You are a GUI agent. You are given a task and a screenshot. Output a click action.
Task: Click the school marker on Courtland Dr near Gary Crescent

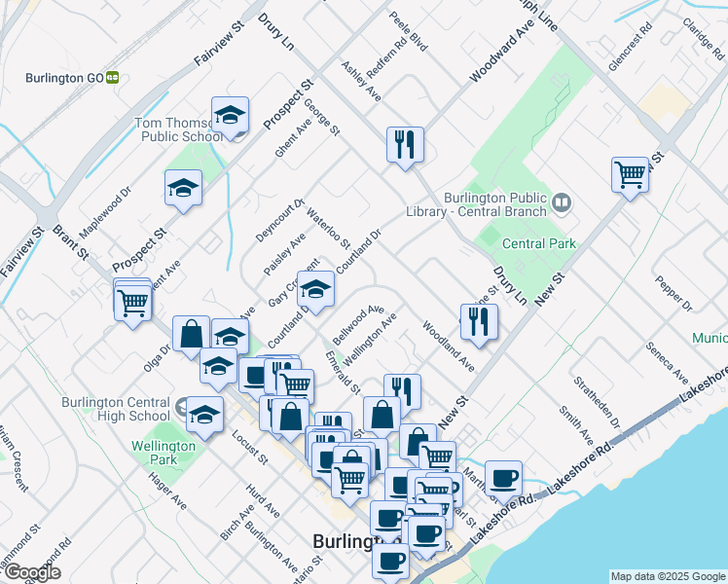(315, 291)
